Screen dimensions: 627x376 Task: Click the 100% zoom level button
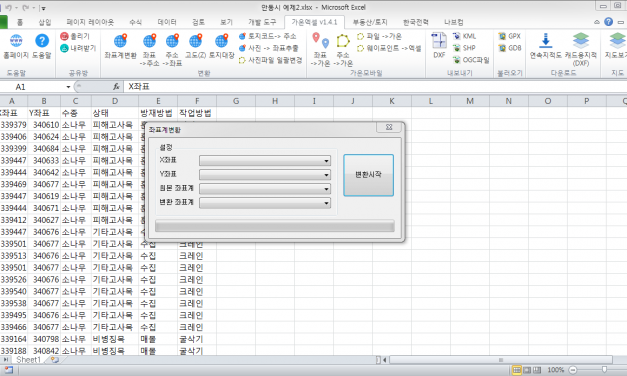pos(555,370)
